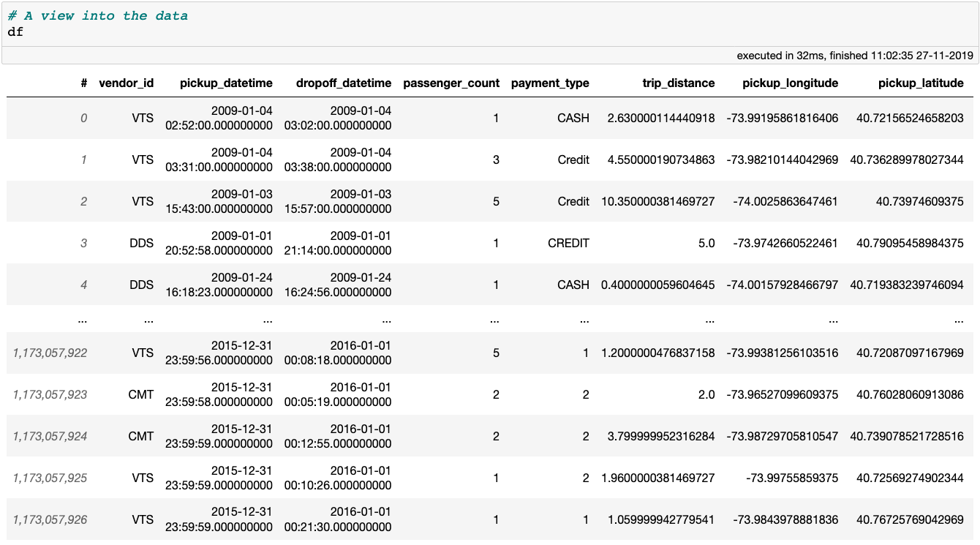Click pickup time 2009-01-04 02:52:00
This screenshot has width=980, height=545.
(x=219, y=118)
